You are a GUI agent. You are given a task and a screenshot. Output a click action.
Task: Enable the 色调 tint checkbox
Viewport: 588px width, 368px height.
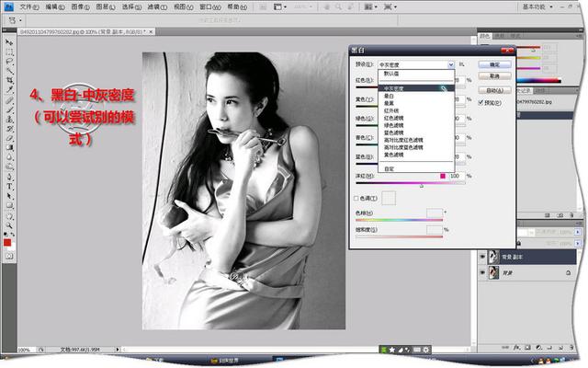click(x=356, y=199)
